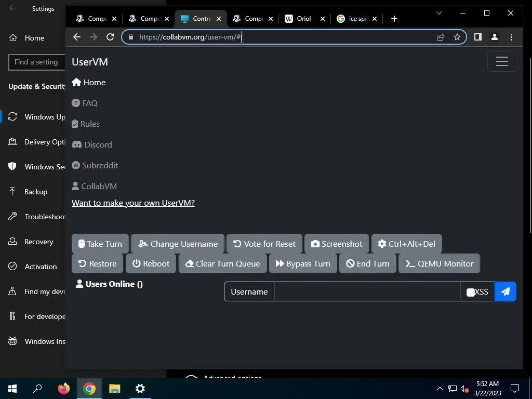
Task: Click the page vertical scrollbar
Action: (530, 146)
